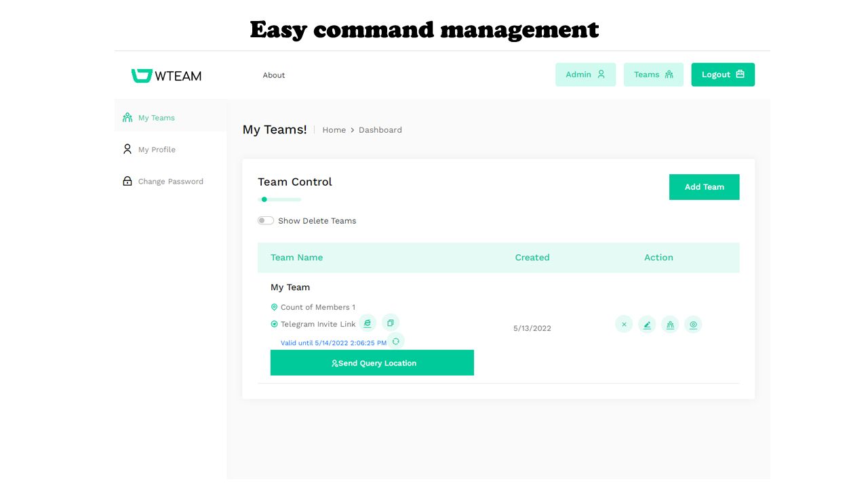Edit My Team with the pencil icon
The height and width of the screenshot is (488, 868).
click(647, 325)
